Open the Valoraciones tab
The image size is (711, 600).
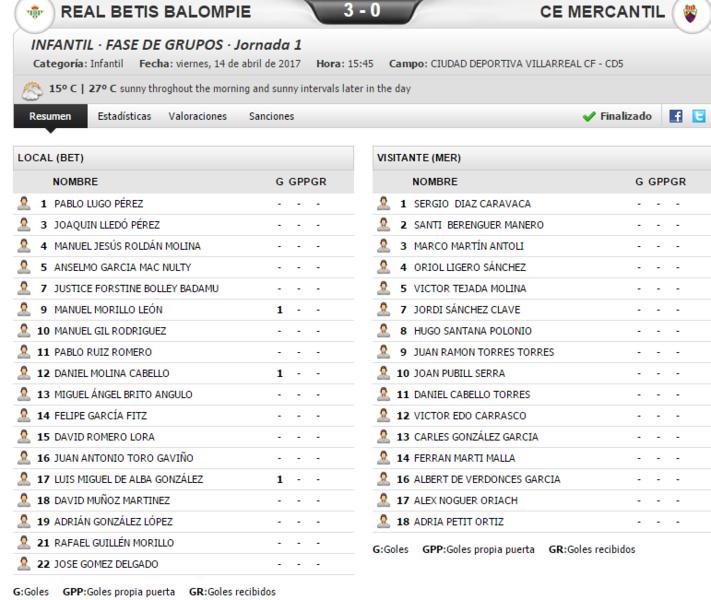pos(198,116)
